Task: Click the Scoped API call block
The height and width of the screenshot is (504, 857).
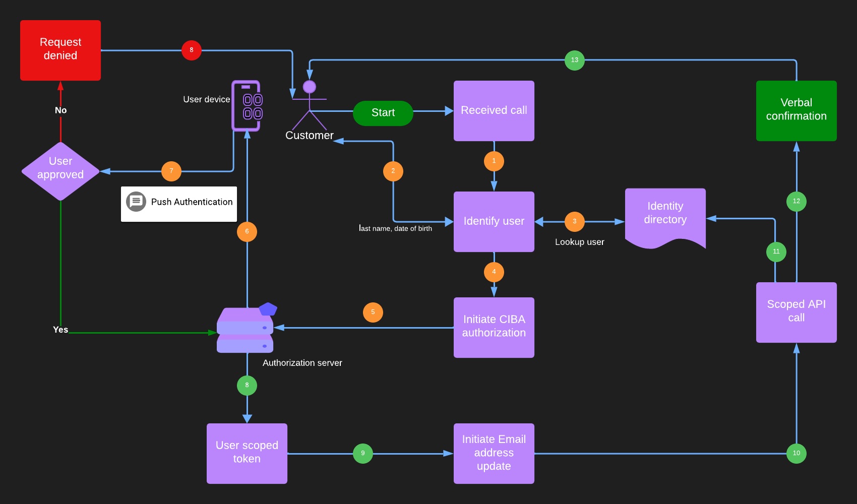Action: click(x=797, y=312)
